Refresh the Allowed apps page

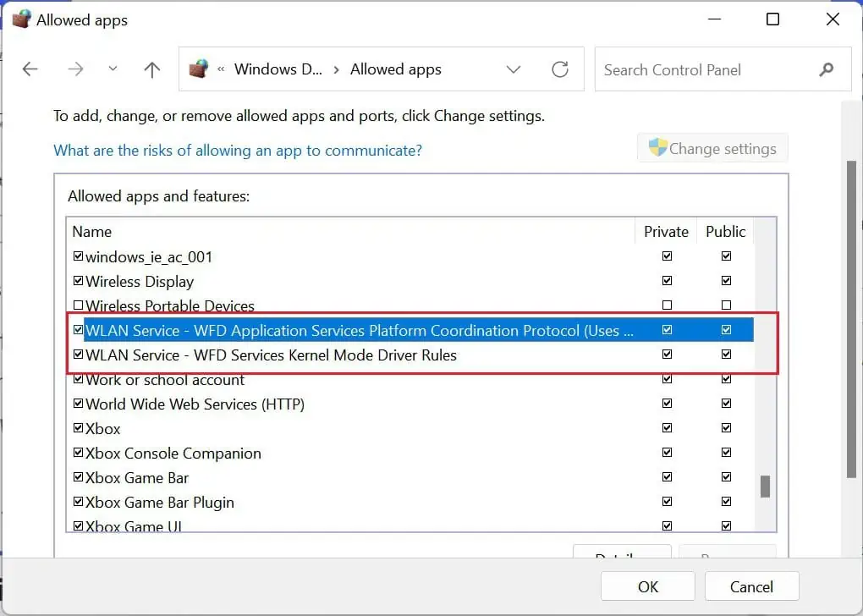coord(560,69)
